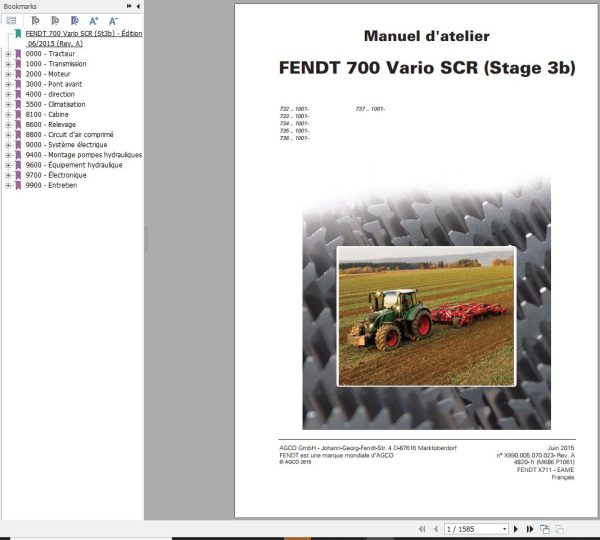Click the purple bookmark flag toolbar icon
Screen dimensions: 600x540
[75, 21]
